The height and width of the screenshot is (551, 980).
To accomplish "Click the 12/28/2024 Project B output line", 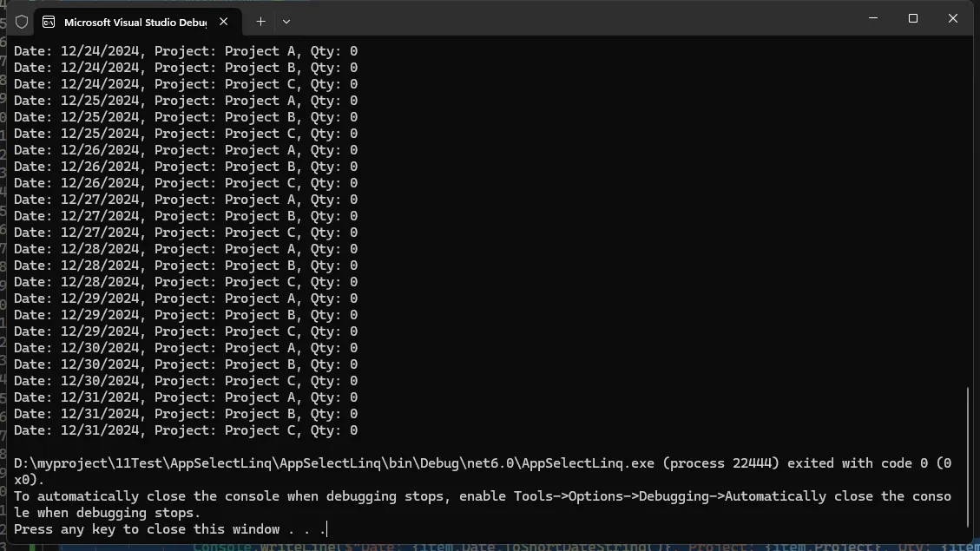I will (185, 266).
